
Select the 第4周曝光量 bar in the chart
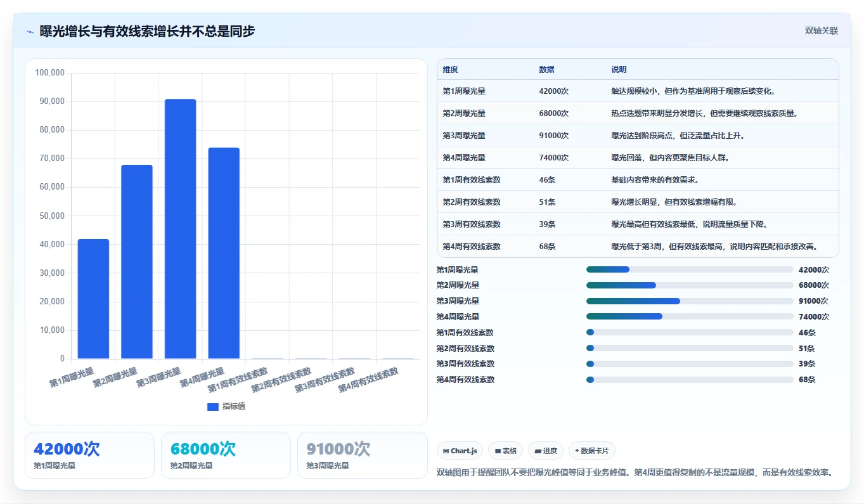coord(224,253)
